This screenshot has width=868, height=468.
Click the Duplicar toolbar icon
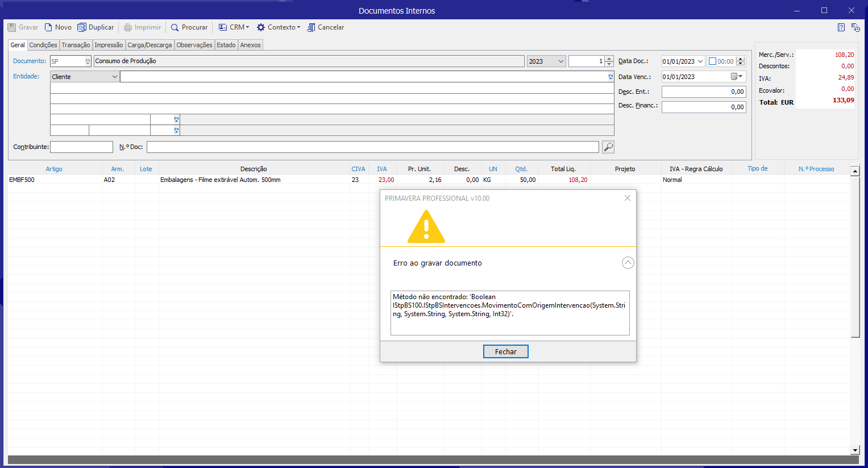tap(82, 27)
